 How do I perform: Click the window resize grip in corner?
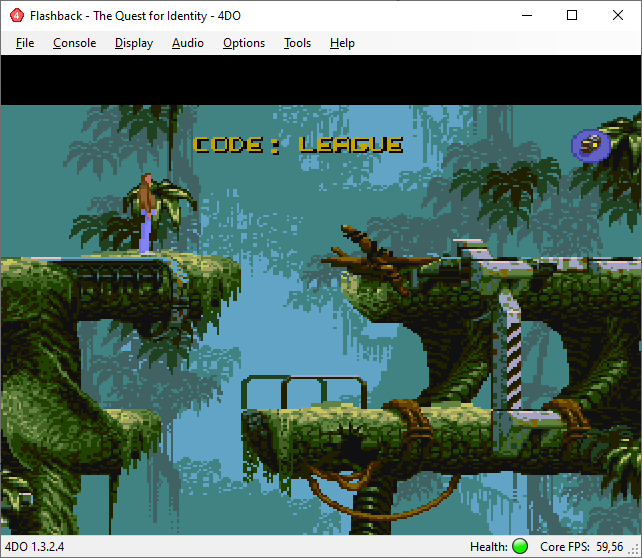pyautogui.click(x=635, y=551)
